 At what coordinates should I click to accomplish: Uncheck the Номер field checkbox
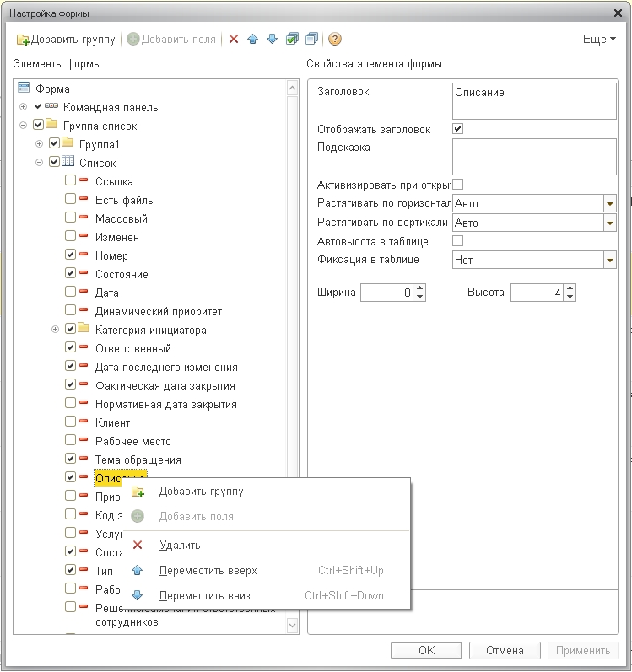click(x=71, y=255)
